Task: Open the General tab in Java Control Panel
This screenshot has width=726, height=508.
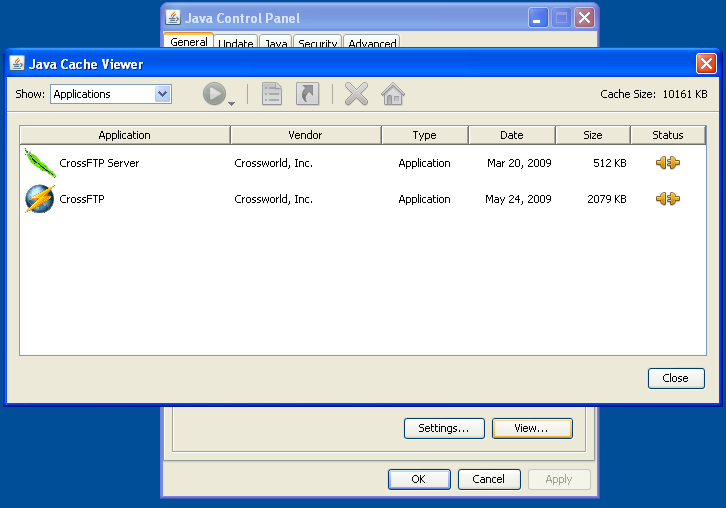Action: pos(188,41)
